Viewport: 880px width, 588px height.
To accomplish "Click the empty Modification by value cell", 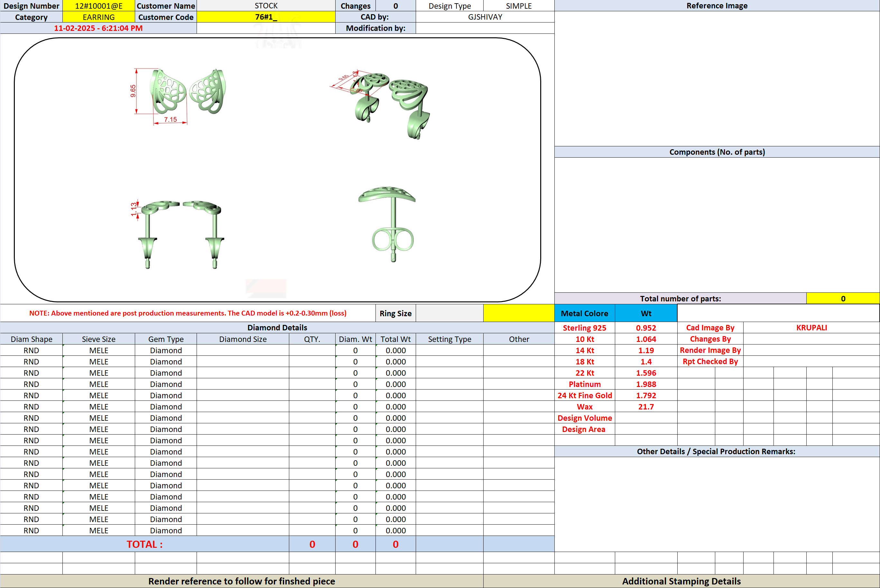I will 485,28.
